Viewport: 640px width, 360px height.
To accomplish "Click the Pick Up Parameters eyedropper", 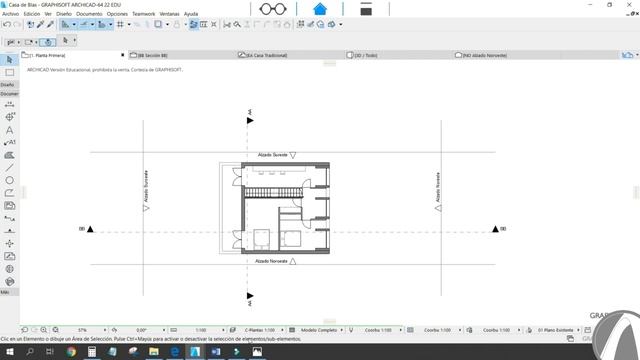I will tap(40, 24).
